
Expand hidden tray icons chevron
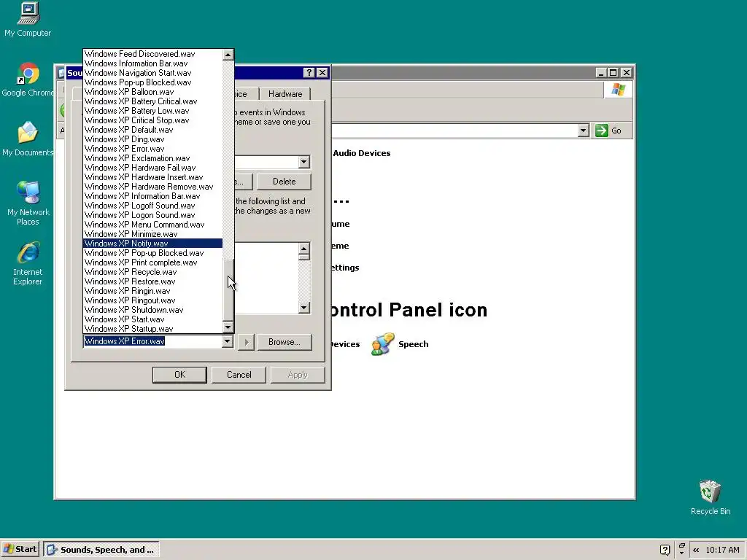696,550
